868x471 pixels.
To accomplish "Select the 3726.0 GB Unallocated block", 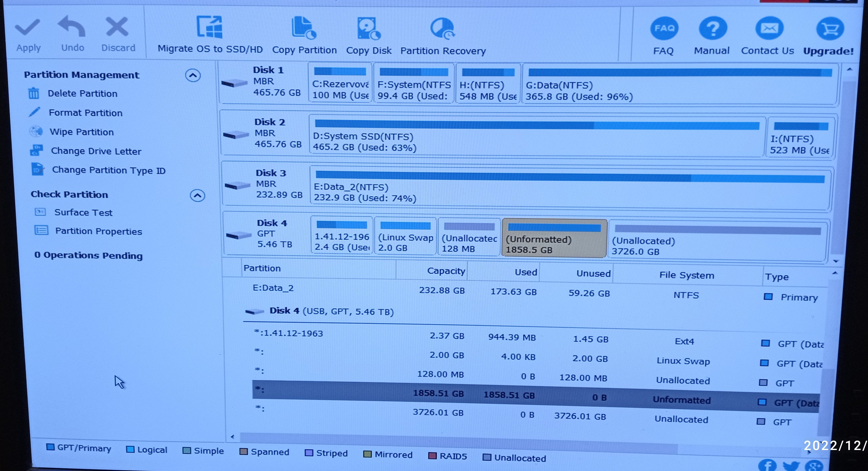I will [x=718, y=241].
